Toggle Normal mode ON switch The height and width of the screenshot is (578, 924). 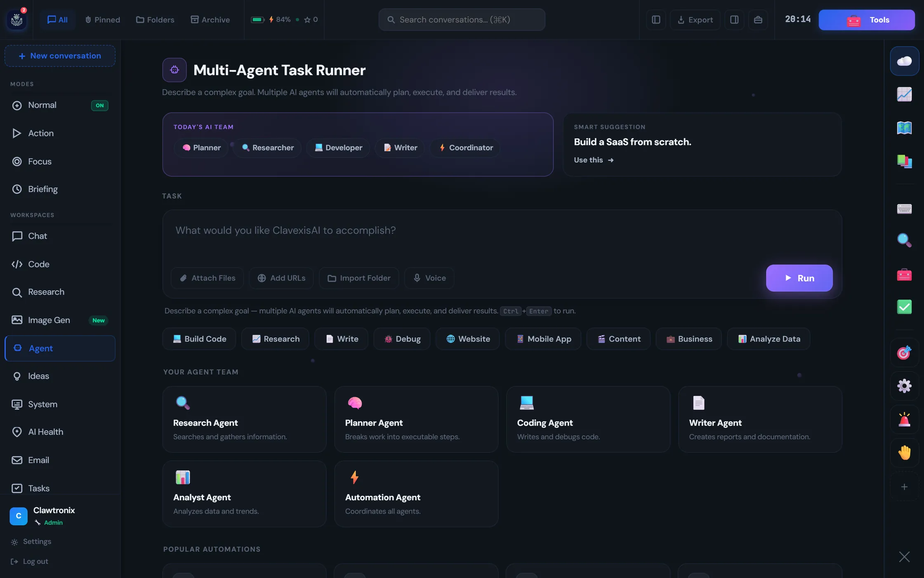[x=99, y=105]
